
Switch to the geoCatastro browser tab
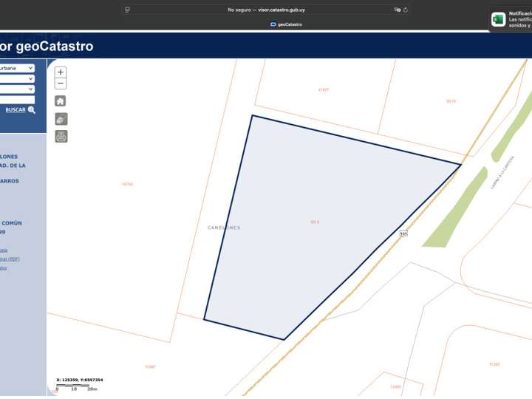[x=287, y=24]
